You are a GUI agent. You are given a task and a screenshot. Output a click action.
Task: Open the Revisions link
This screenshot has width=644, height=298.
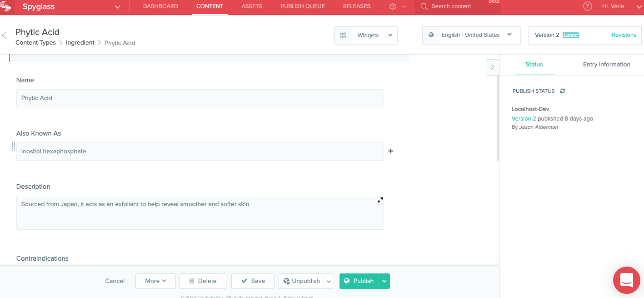pos(624,35)
